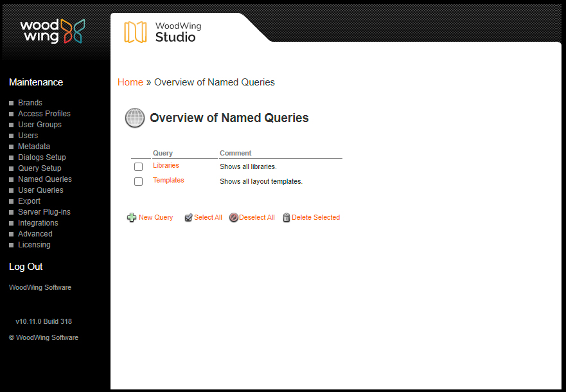Click the Deselect All icon
566x392 pixels.
(232, 217)
